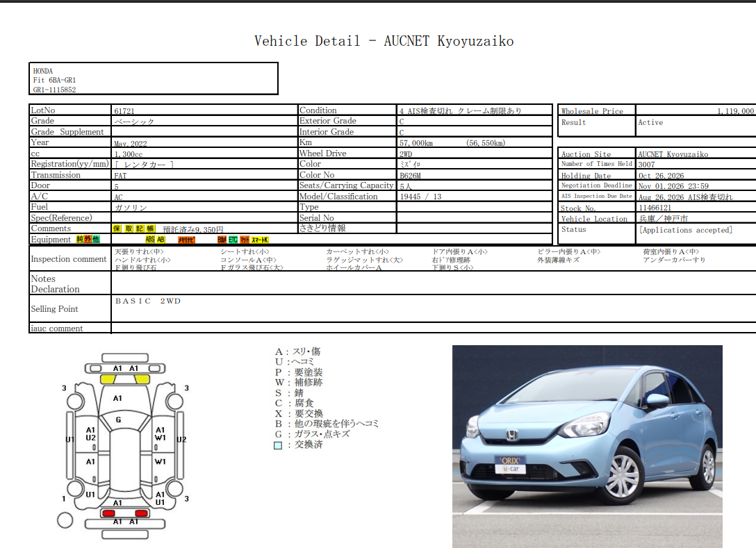756x548 pixels.
Task: Click the legend entry W：補修跡
Action: click(299, 382)
